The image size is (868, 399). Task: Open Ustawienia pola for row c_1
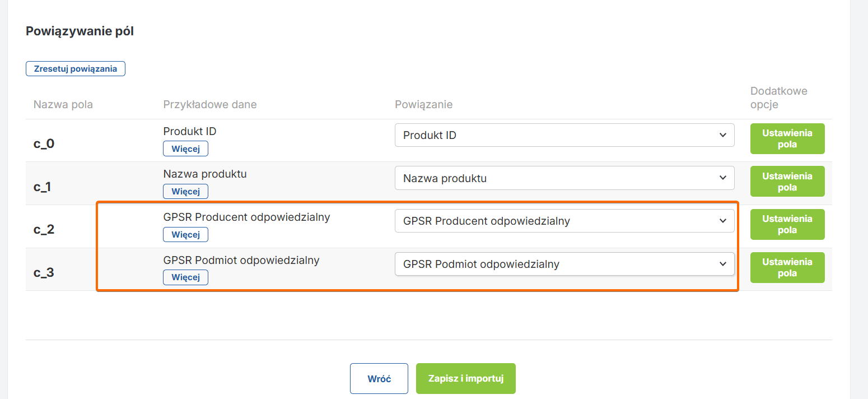coord(787,182)
